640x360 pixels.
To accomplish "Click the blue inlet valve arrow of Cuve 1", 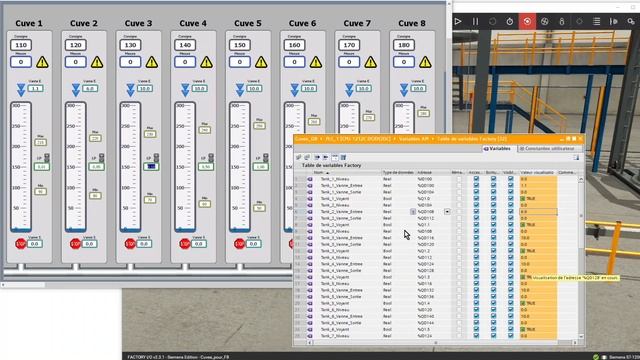I will [x=21, y=90].
